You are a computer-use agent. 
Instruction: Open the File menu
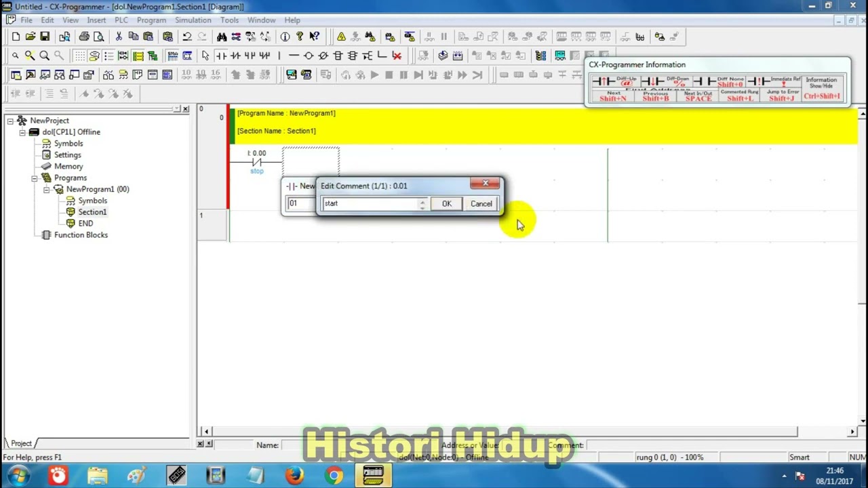[x=26, y=20]
